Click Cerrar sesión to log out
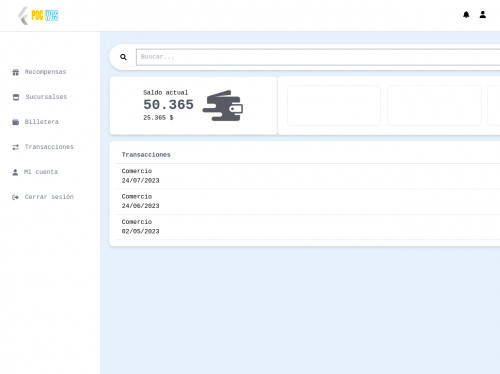Image resolution: width=500 pixels, height=374 pixels. pyautogui.click(x=49, y=197)
